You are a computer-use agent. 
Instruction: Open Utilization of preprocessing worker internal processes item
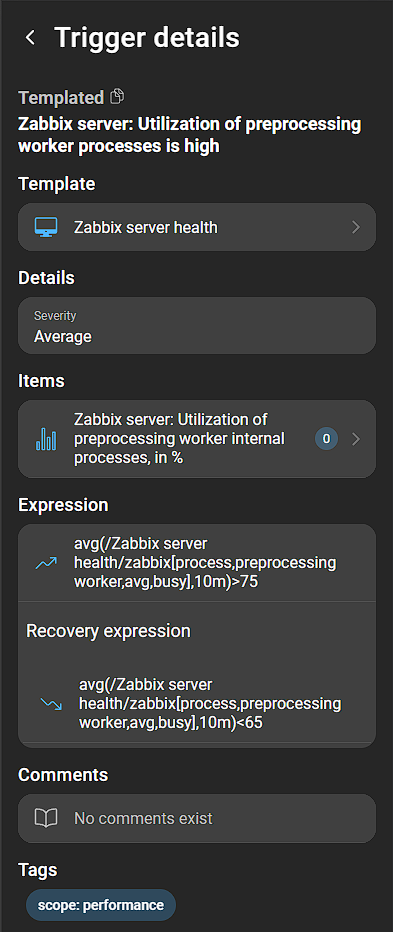[x=197, y=439]
